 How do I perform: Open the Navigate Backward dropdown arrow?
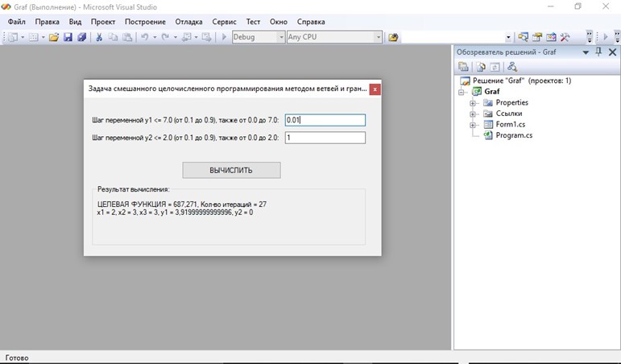[196, 37]
